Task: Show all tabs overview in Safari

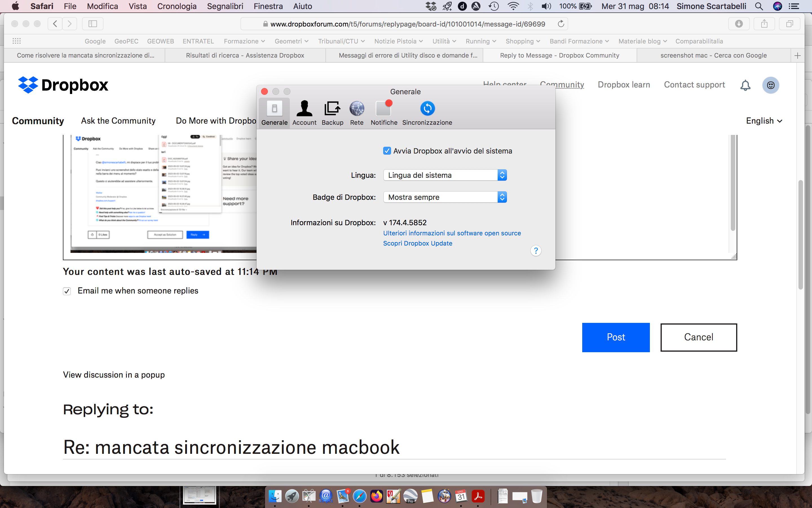Action: (789, 24)
